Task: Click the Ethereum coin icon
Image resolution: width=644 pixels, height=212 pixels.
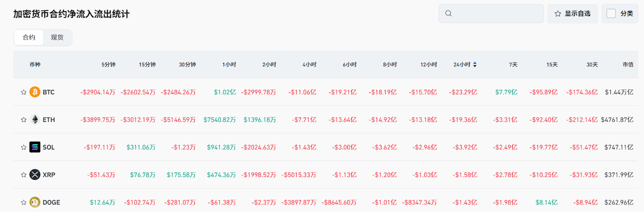Action: click(x=35, y=120)
